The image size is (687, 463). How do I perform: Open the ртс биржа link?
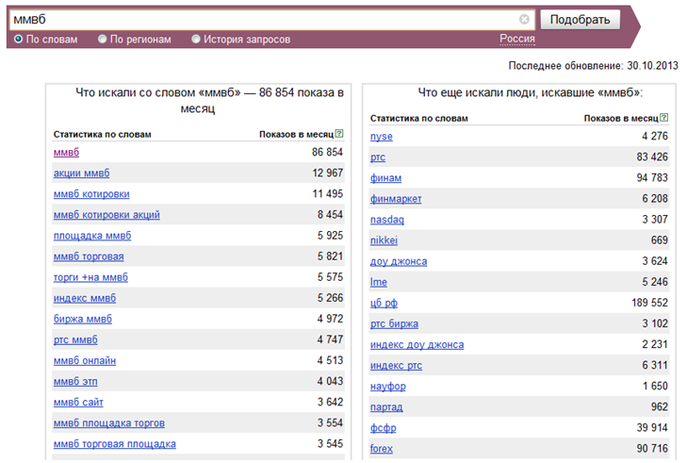[x=394, y=324]
